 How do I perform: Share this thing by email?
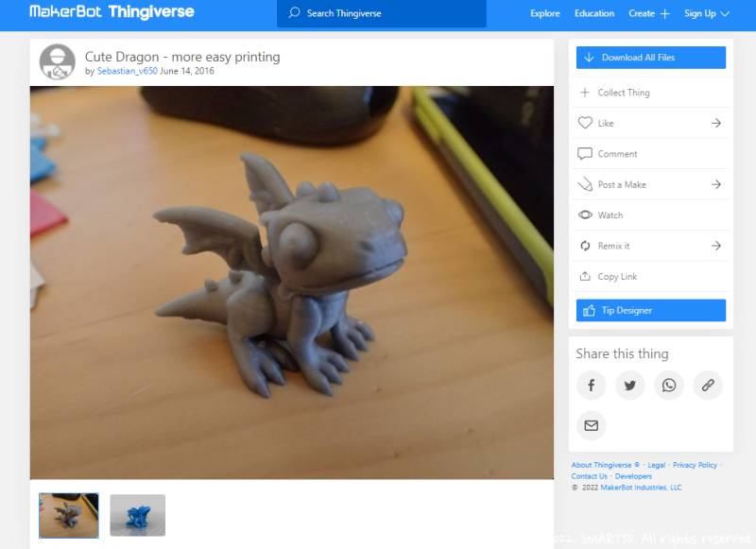592,425
